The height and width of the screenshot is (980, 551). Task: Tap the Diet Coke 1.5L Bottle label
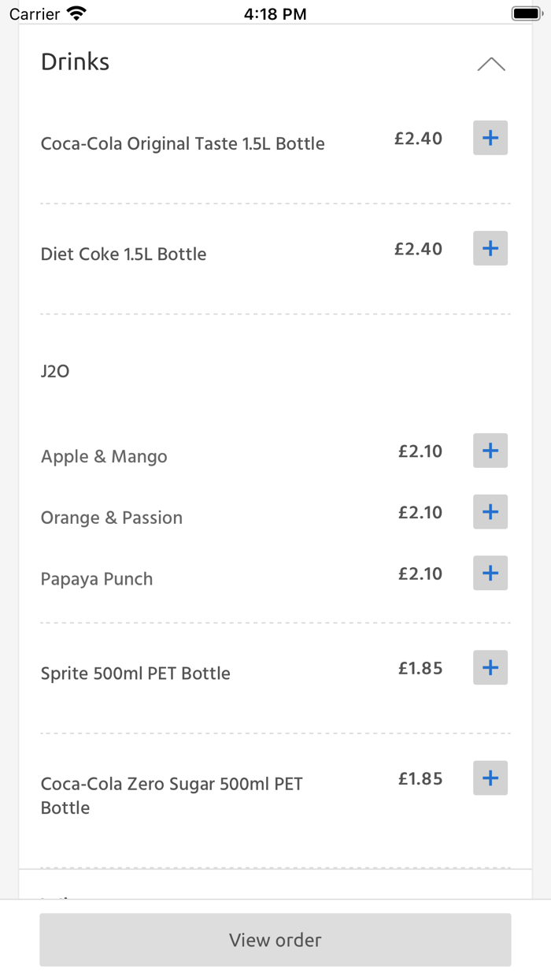124,254
